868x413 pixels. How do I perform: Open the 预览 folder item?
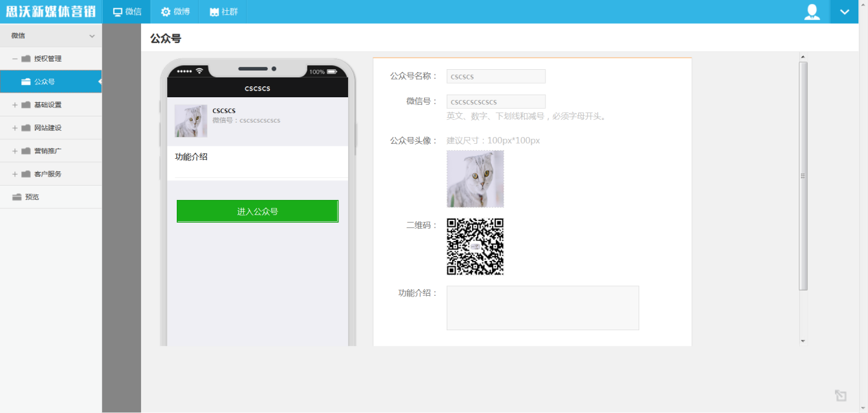pos(32,197)
